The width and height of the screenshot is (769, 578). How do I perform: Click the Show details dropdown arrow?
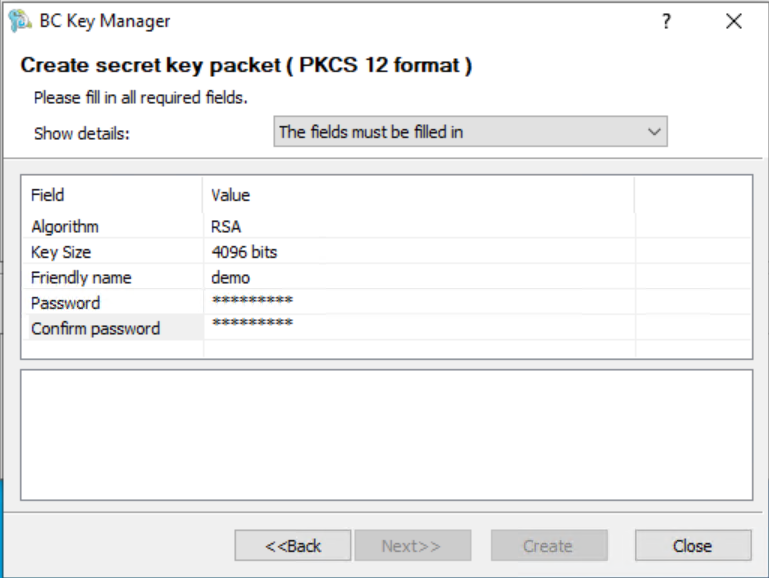[654, 132]
